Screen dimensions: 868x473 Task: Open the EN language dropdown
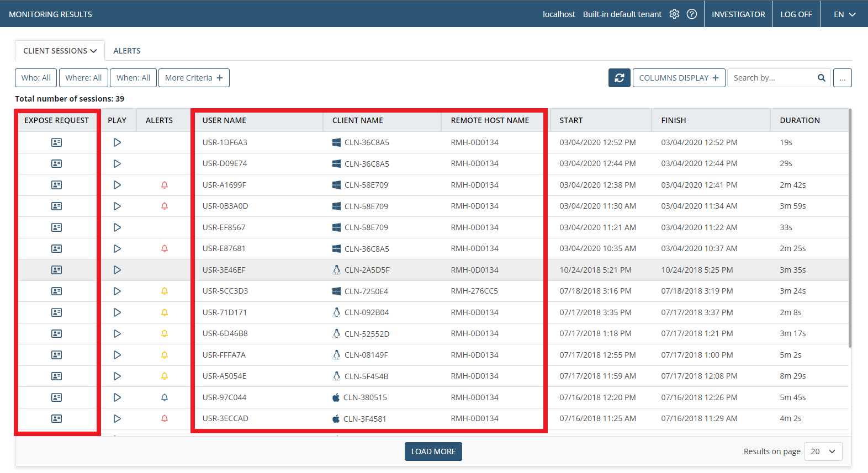pos(844,14)
